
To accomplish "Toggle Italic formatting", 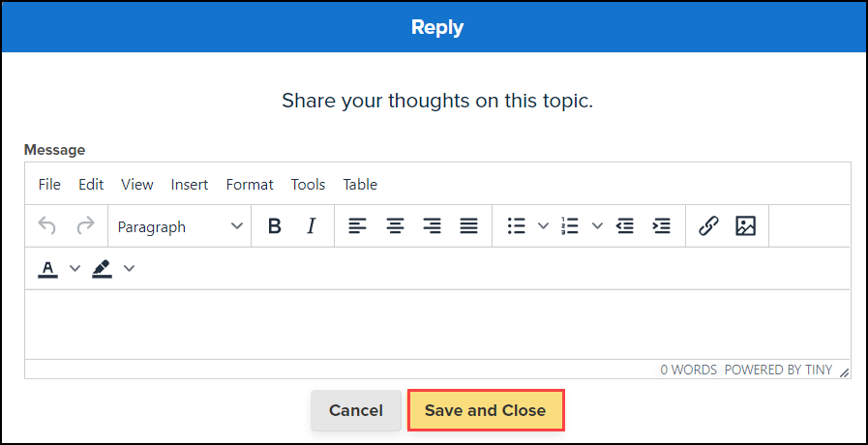I will point(311,226).
